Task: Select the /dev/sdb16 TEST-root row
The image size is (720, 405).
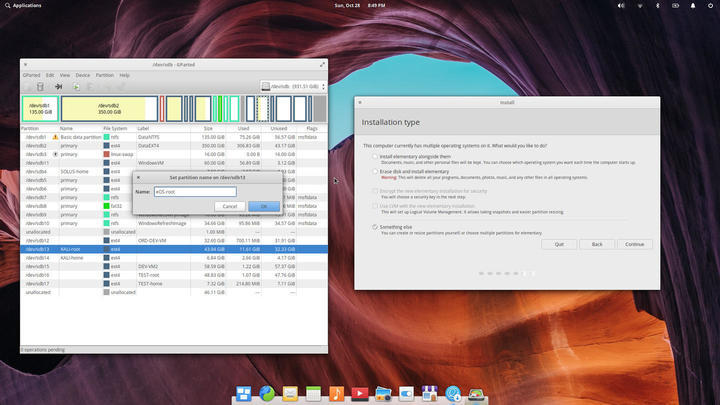Action: [174, 275]
